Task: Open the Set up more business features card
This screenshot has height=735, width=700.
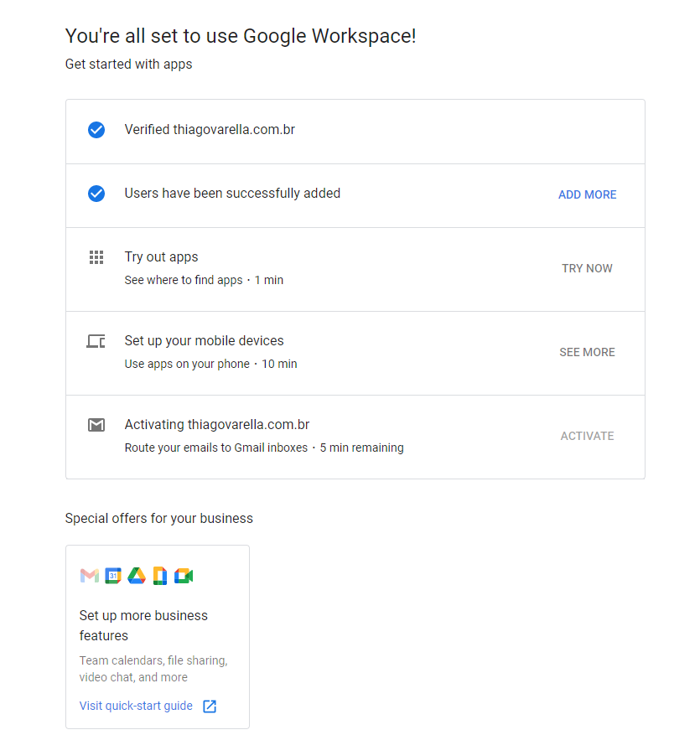Action: pos(143,625)
